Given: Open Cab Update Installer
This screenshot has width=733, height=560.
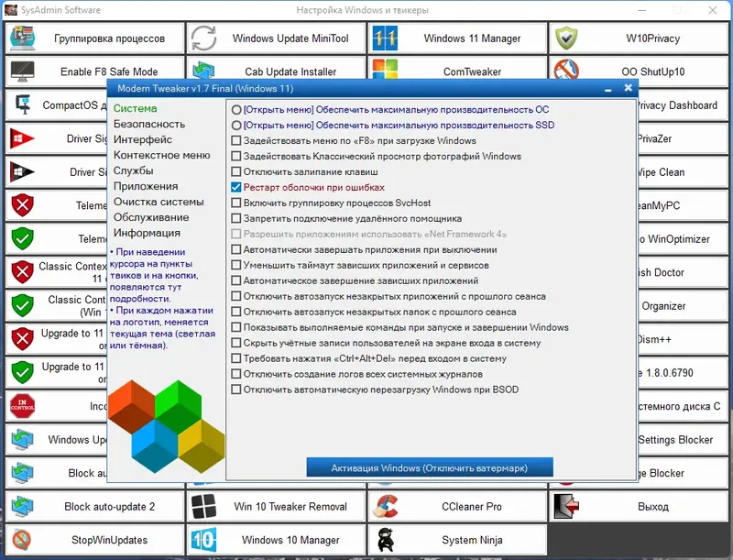Looking at the screenshot, I should pyautogui.click(x=275, y=71).
